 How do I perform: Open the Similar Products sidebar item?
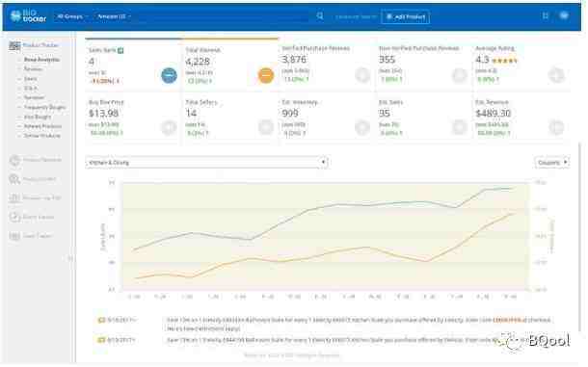(42, 136)
